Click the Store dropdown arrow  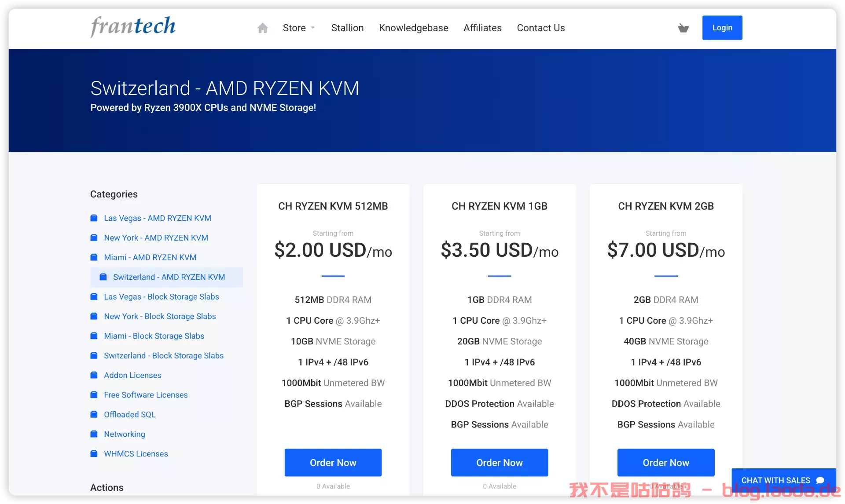313,28
